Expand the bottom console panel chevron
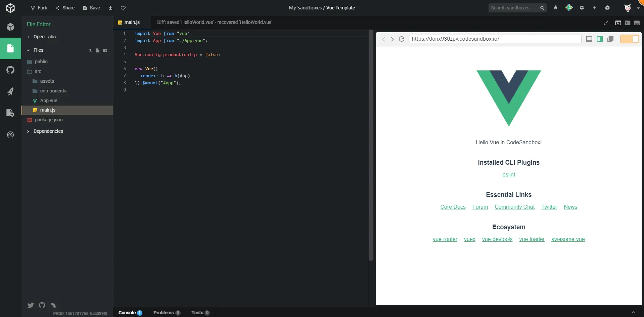Viewport: 644px width, 317px height. pyautogui.click(x=633, y=313)
